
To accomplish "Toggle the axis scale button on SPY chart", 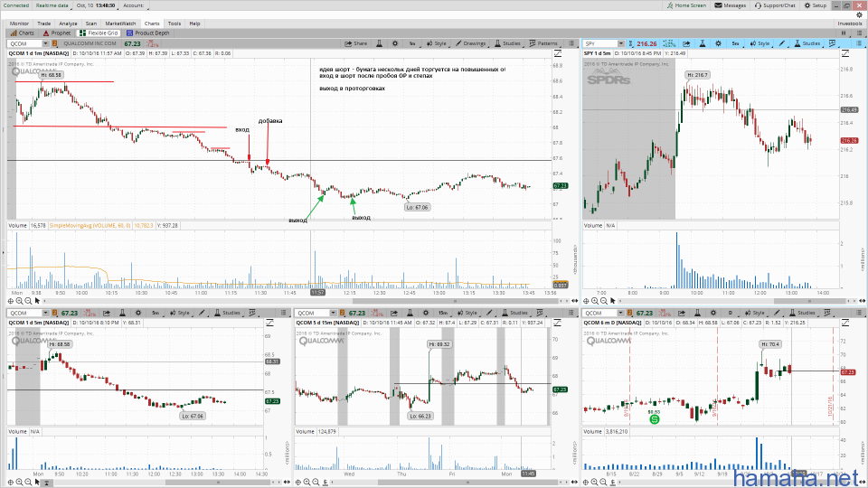I will (x=845, y=53).
